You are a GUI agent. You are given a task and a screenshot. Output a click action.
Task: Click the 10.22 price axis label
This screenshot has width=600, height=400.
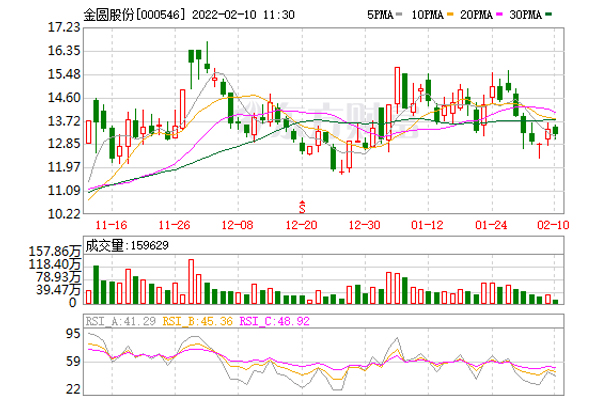tap(64, 214)
